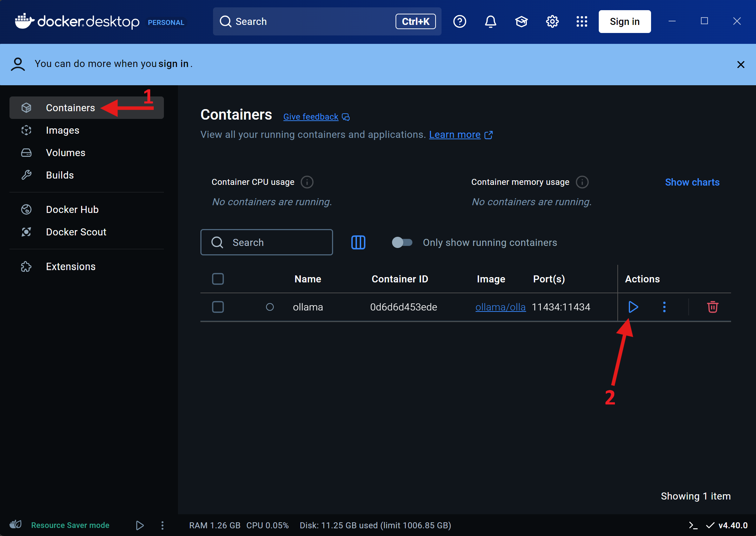The width and height of the screenshot is (756, 536).
Task: Focus the containers Search input field
Action: [267, 242]
